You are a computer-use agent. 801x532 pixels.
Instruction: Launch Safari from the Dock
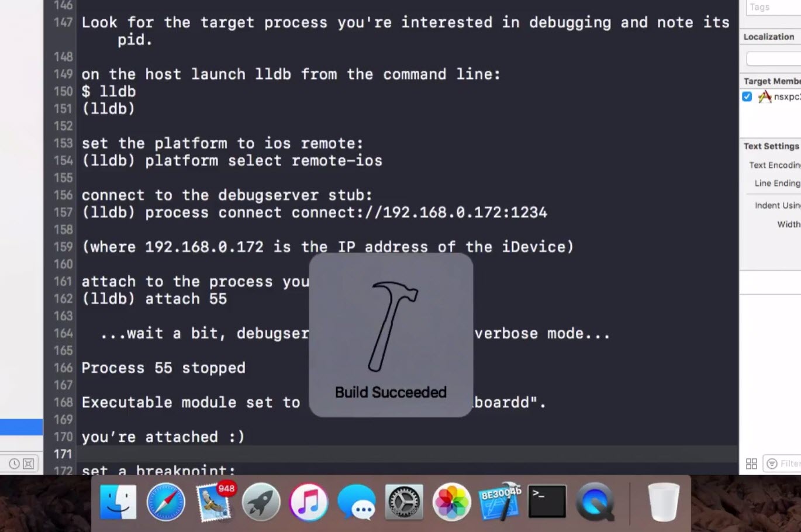pyautogui.click(x=166, y=501)
